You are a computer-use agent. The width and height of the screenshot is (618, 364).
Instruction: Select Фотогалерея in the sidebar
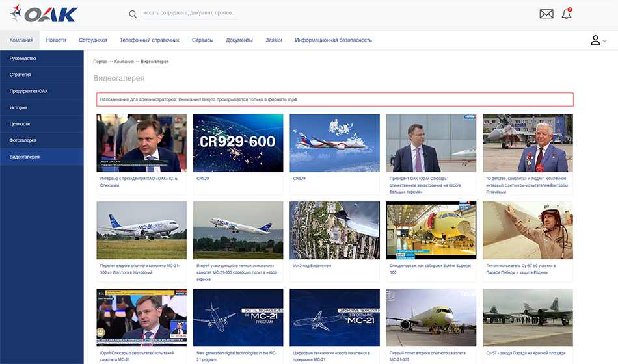point(42,140)
